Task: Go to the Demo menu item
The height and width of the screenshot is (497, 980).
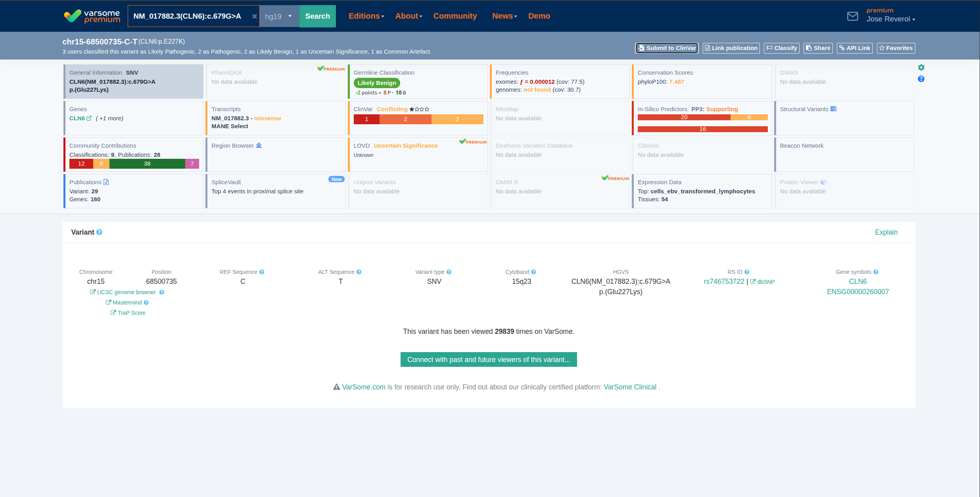Action: [539, 16]
